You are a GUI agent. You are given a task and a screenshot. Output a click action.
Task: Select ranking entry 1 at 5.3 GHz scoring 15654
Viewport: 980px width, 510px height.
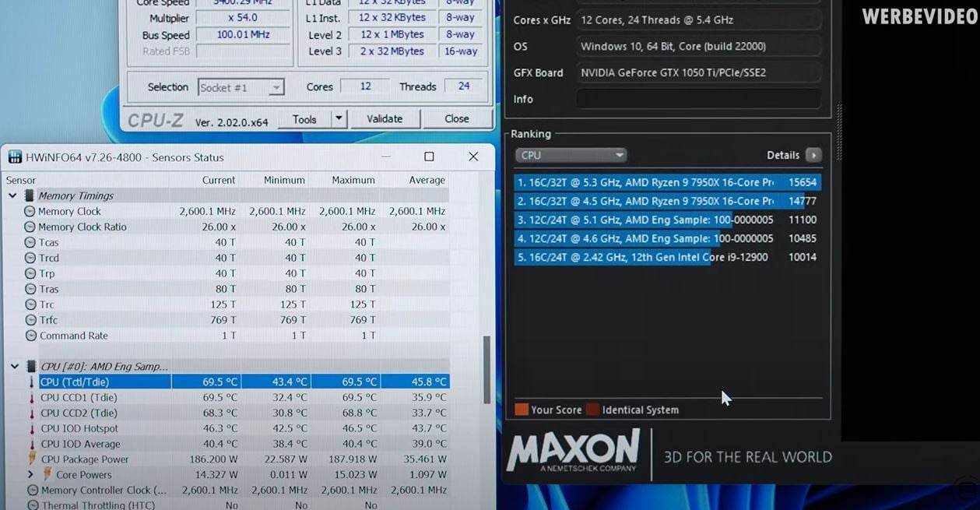click(668, 182)
